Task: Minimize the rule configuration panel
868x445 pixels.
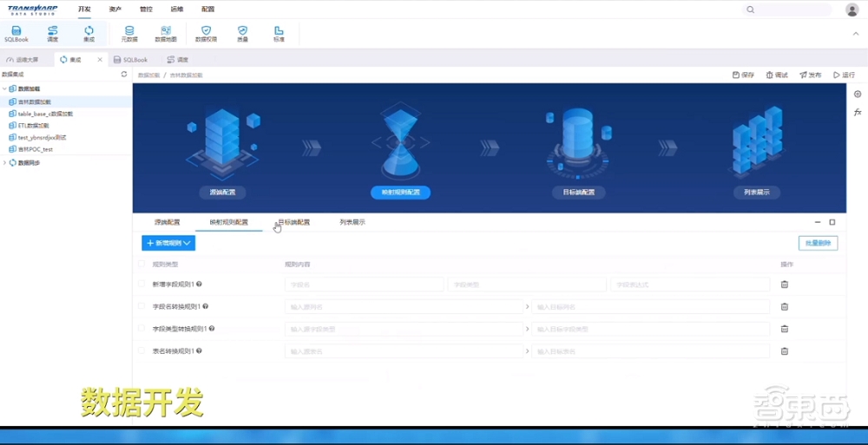Action: tap(818, 222)
